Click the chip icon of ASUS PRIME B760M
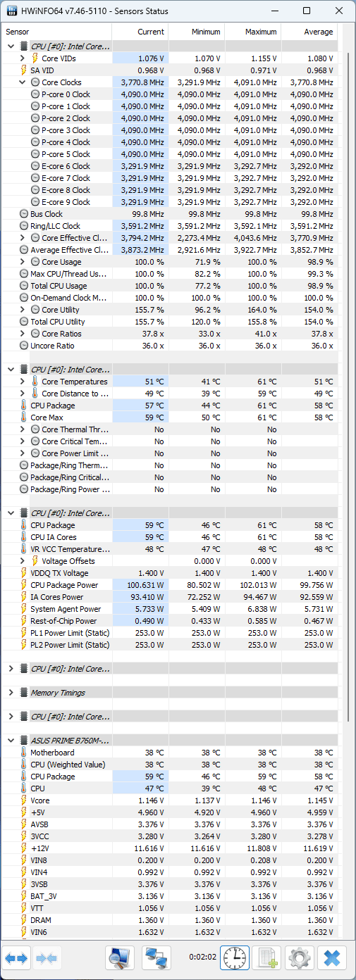This screenshot has height=980, width=356. 24,741
